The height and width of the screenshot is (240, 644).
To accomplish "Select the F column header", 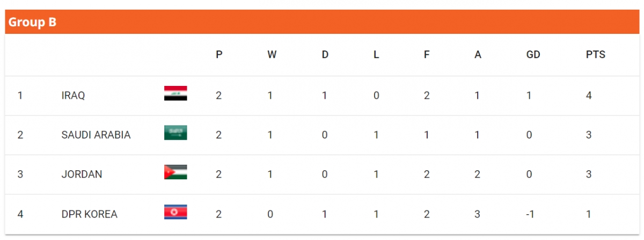I will [x=427, y=55].
